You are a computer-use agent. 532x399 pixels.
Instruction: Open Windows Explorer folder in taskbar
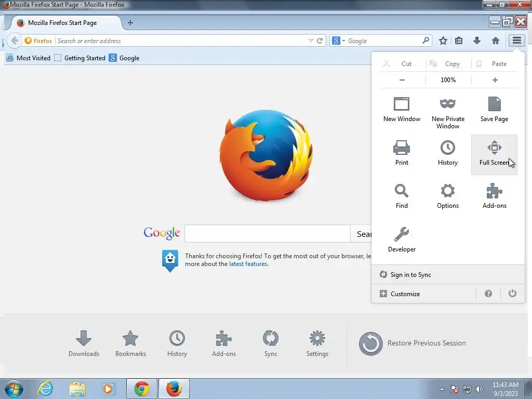coord(77,389)
